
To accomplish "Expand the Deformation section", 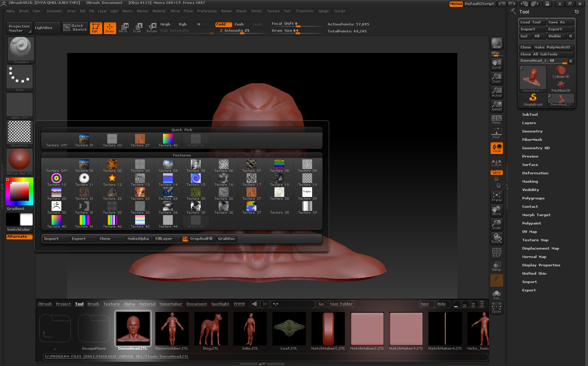I will tap(535, 173).
